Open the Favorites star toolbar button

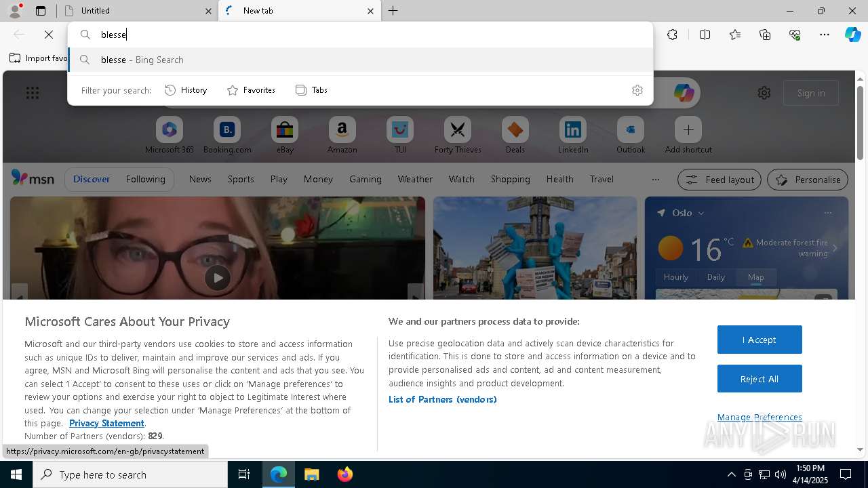735,35
